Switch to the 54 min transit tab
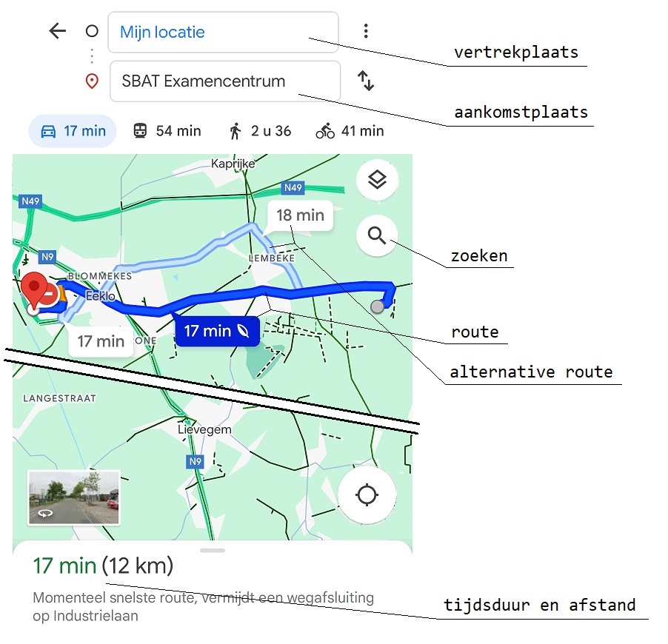Screen dimensions: 668x644 coord(167,130)
